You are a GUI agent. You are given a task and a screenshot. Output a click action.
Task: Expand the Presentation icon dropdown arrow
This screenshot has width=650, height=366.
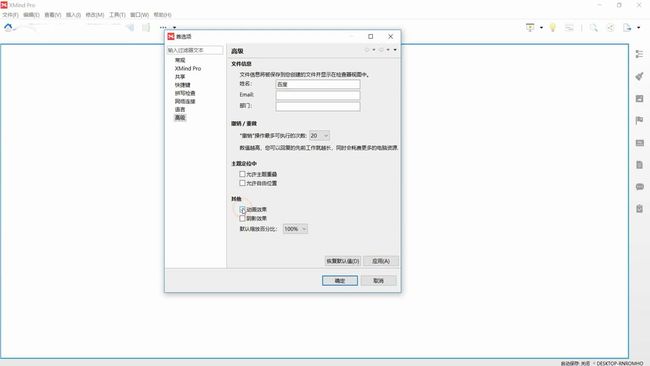541,28
